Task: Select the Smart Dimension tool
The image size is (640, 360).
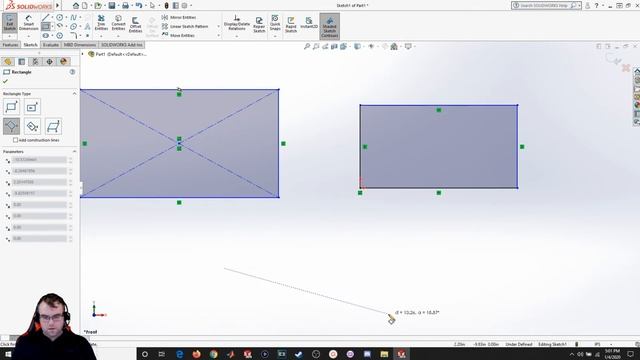Action: tap(29, 23)
